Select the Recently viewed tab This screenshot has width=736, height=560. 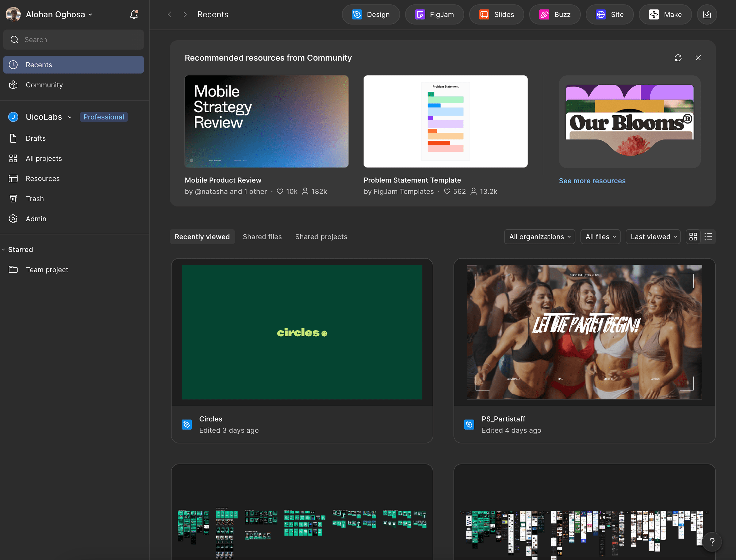coord(202,237)
